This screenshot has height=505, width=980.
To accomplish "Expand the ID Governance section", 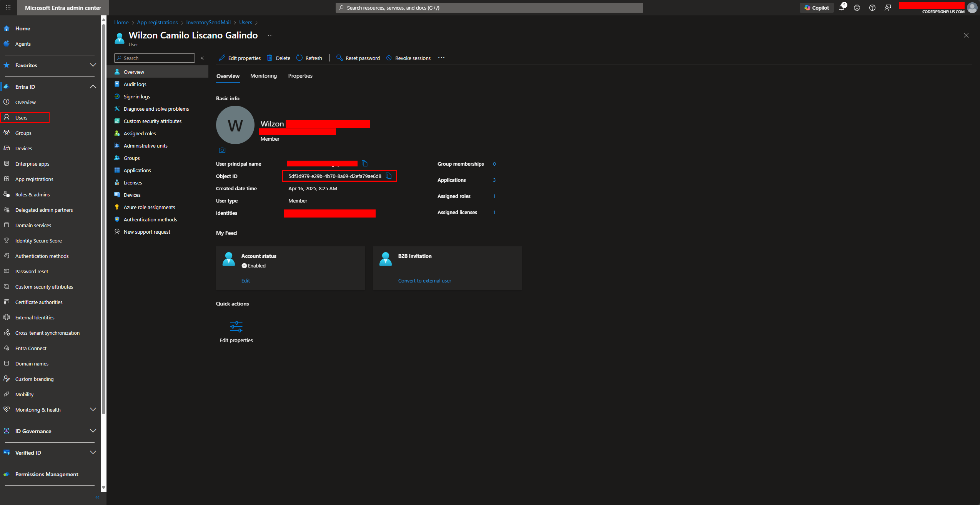I will click(93, 431).
